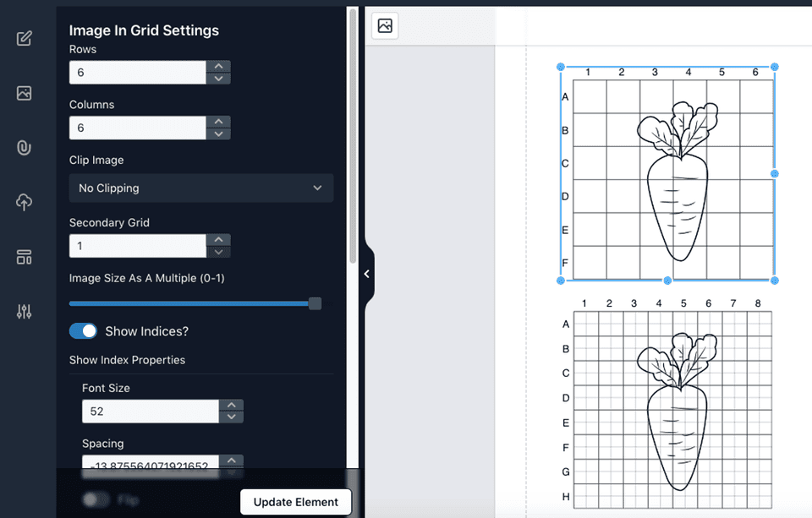This screenshot has width=812, height=518.
Task: Click the Update Element button
Action: 296,502
